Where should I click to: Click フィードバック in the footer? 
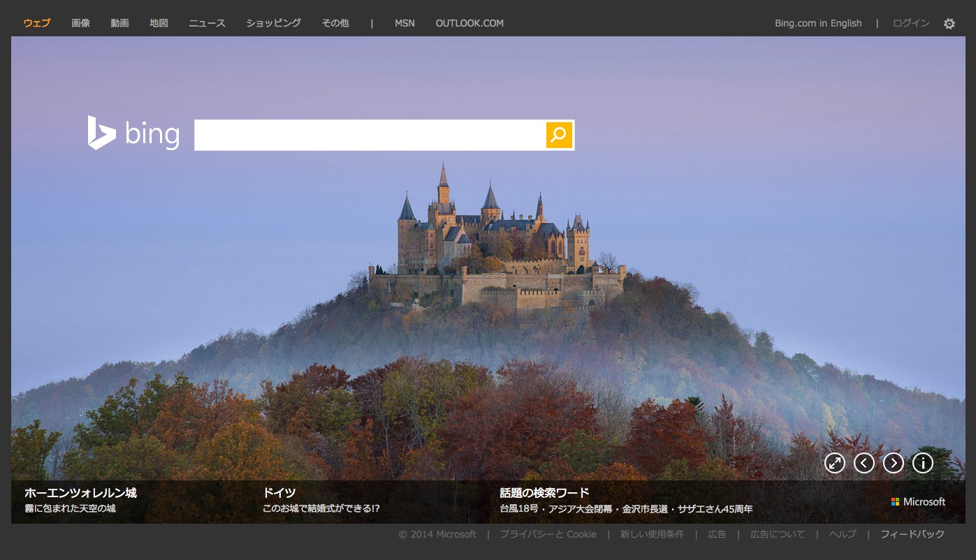912,534
